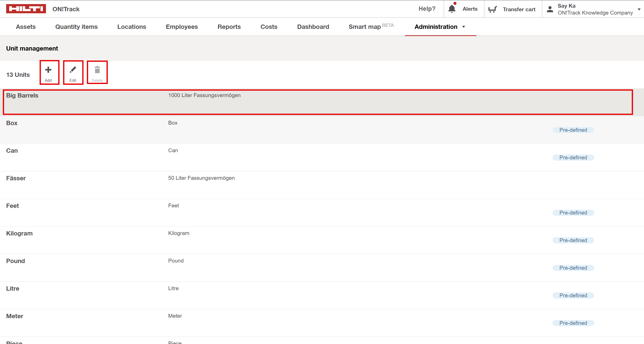Click the Pre-defined badge on Kilogram unit
This screenshot has height=344, width=644.
[573, 240]
